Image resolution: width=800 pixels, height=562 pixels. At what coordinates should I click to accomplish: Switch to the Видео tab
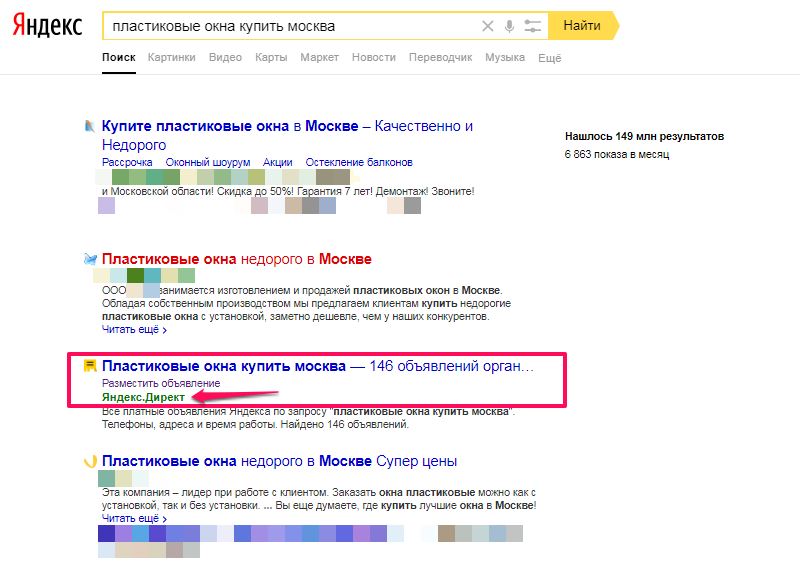[225, 58]
